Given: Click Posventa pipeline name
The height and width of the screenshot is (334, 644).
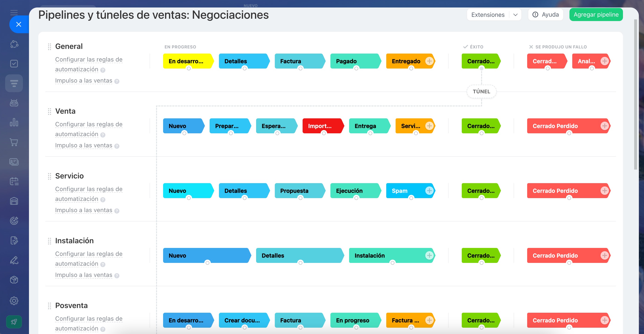Looking at the screenshot, I should (x=71, y=305).
